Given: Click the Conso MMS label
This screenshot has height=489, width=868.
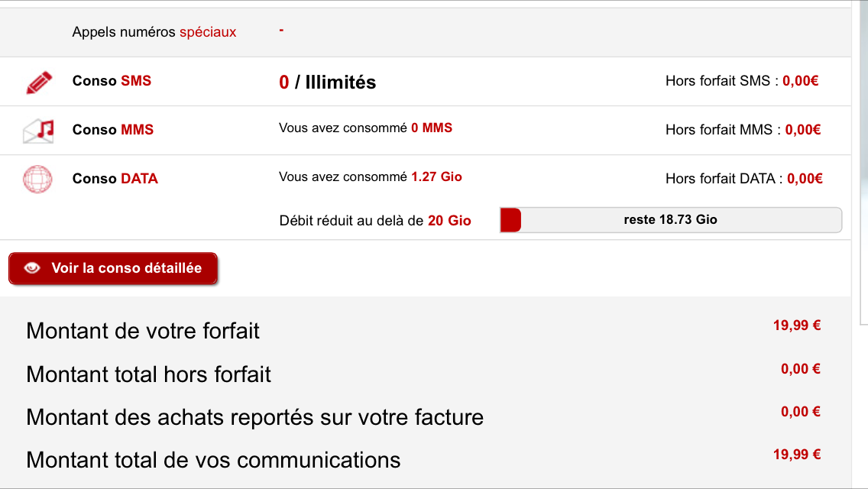Looking at the screenshot, I should (x=113, y=130).
